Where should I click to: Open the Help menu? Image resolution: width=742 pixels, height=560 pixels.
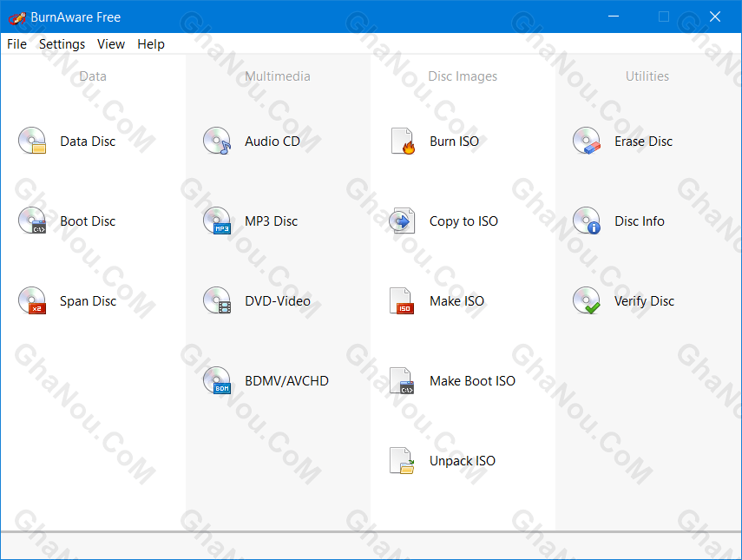(x=151, y=44)
